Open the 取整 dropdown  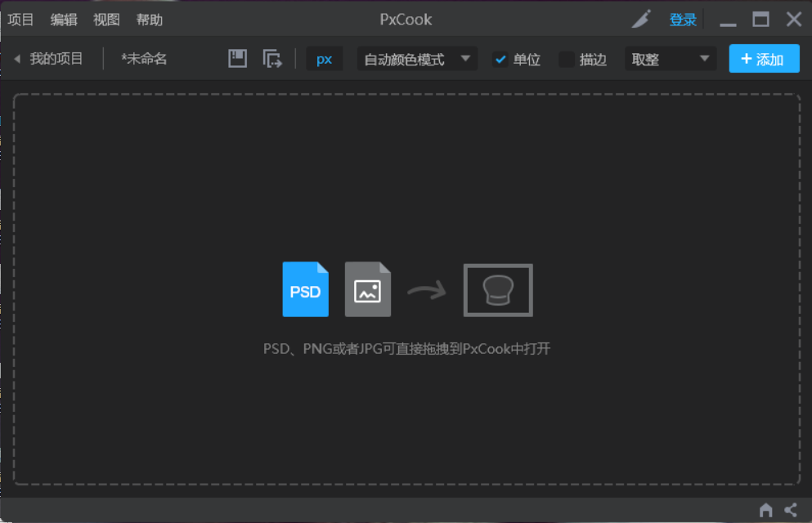click(x=671, y=59)
